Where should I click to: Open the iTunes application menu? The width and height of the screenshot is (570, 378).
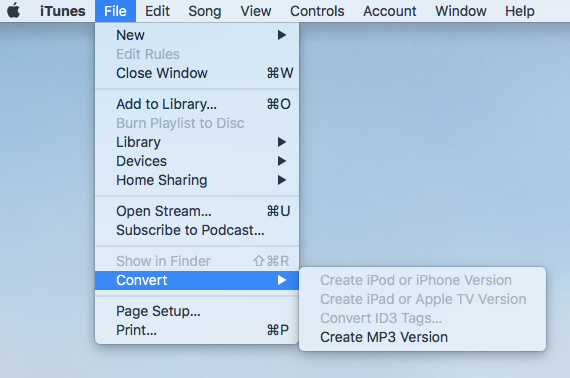[x=63, y=11]
